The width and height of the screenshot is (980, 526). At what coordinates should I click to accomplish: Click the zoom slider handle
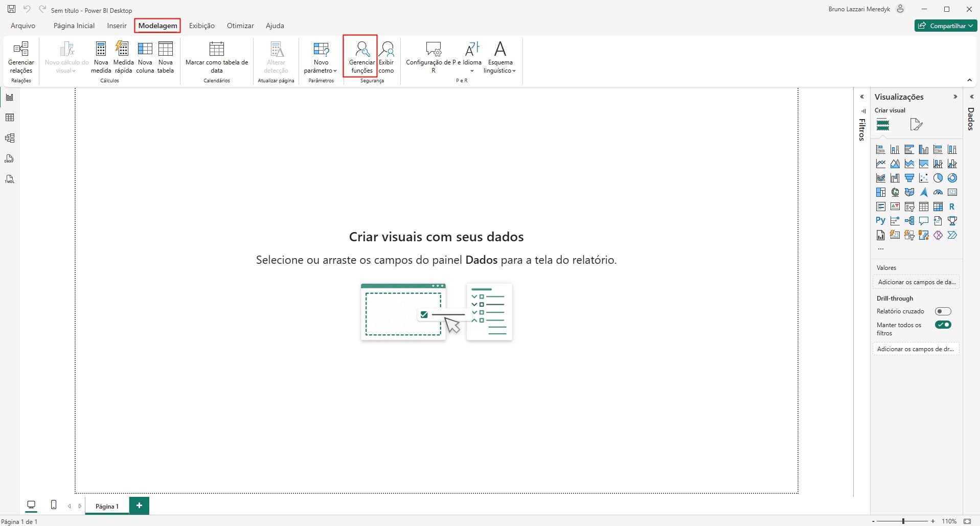(x=903, y=521)
